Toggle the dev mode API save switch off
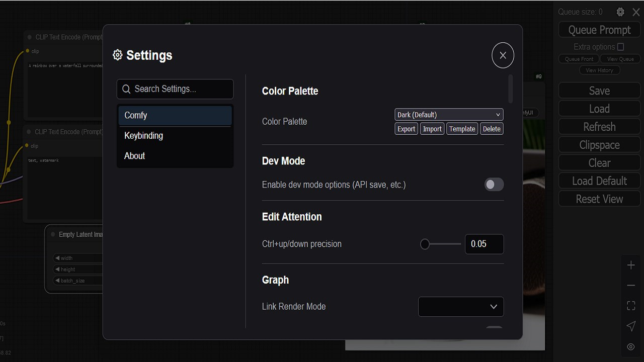 [494, 185]
